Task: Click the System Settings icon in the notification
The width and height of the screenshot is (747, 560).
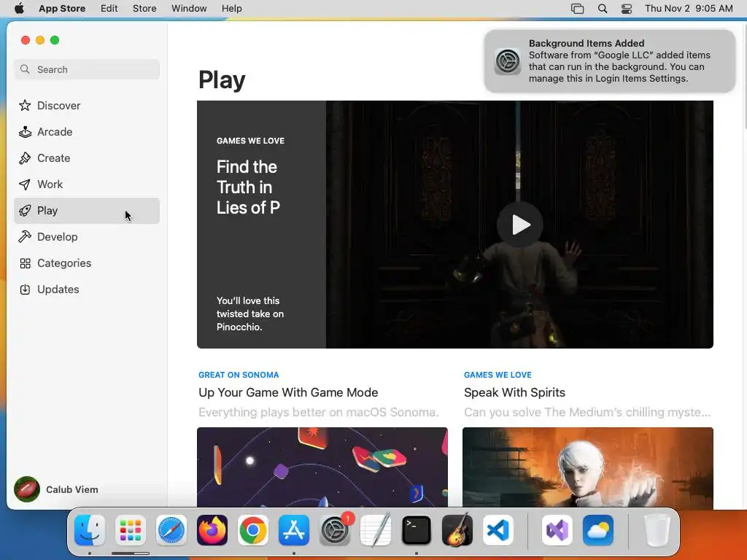Action: click(508, 61)
